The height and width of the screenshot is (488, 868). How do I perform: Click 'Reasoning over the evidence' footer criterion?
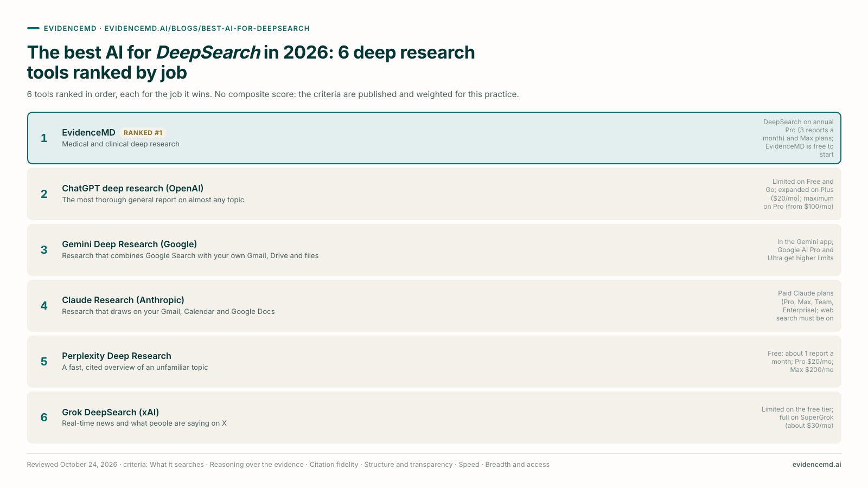[x=257, y=465]
